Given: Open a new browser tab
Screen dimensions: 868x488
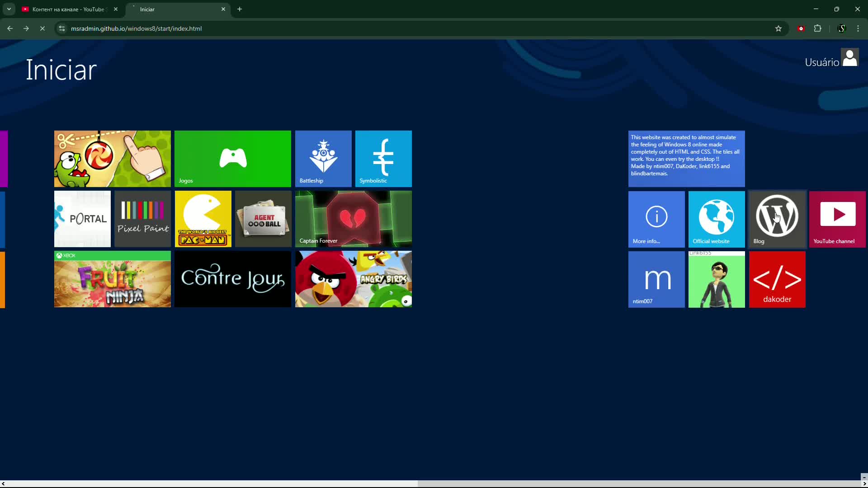Looking at the screenshot, I should [240, 9].
